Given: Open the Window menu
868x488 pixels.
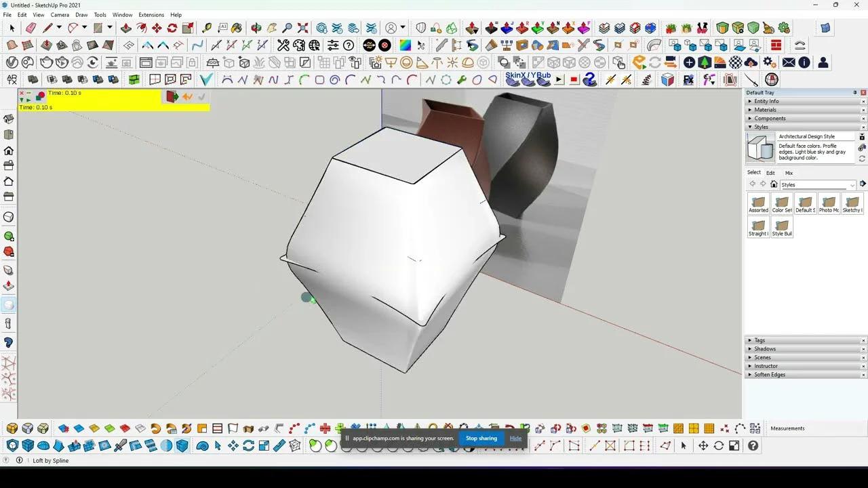Looking at the screenshot, I should (x=122, y=14).
